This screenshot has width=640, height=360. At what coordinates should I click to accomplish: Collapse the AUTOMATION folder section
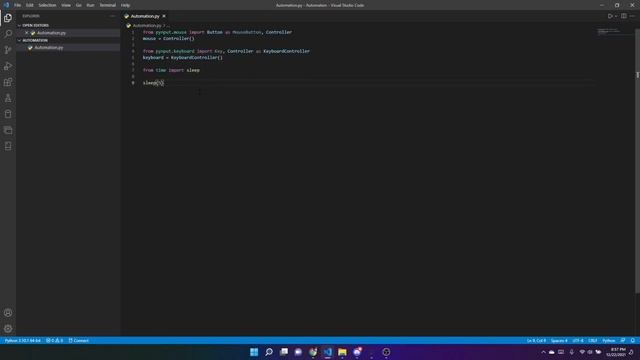tap(35, 40)
